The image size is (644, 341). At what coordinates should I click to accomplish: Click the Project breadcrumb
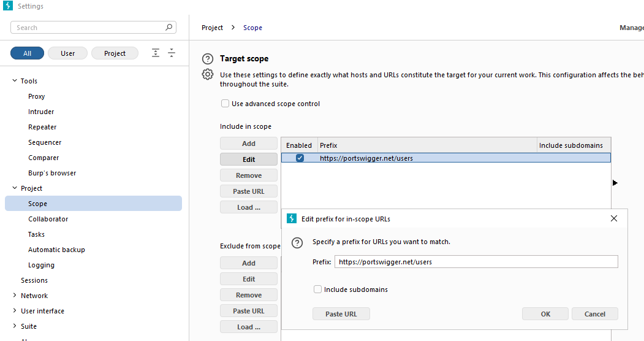[212, 28]
